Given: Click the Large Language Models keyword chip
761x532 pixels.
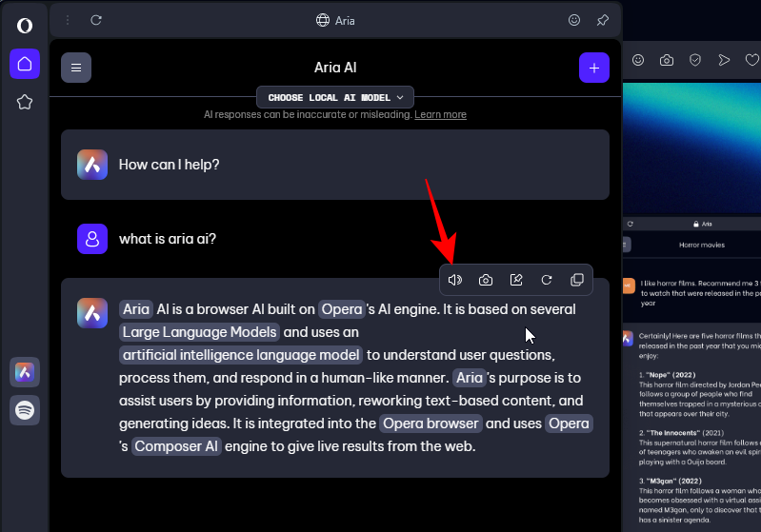Looking at the screenshot, I should point(200,332).
